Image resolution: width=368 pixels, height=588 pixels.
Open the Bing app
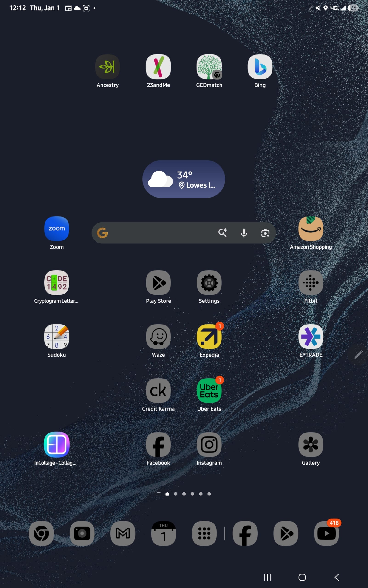pos(260,67)
